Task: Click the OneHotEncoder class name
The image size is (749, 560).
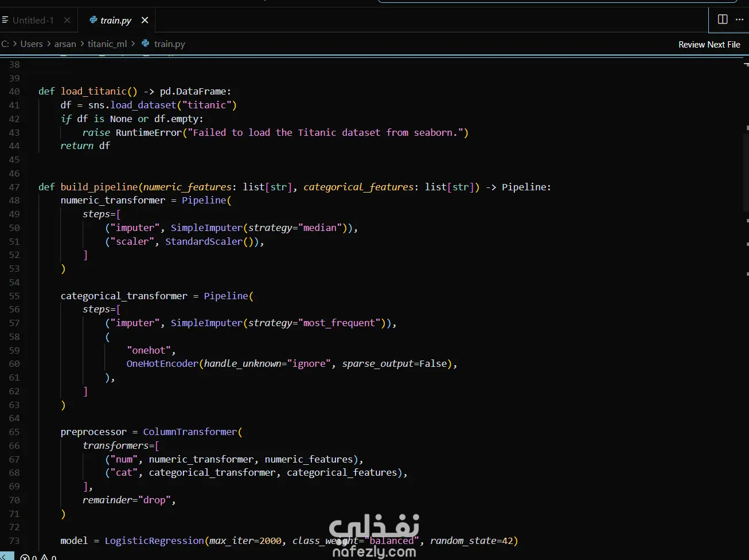Action: click(162, 363)
